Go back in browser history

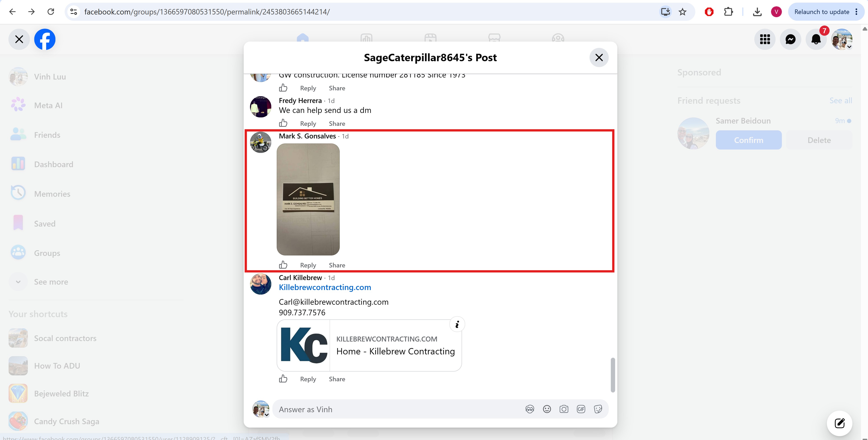(12, 12)
